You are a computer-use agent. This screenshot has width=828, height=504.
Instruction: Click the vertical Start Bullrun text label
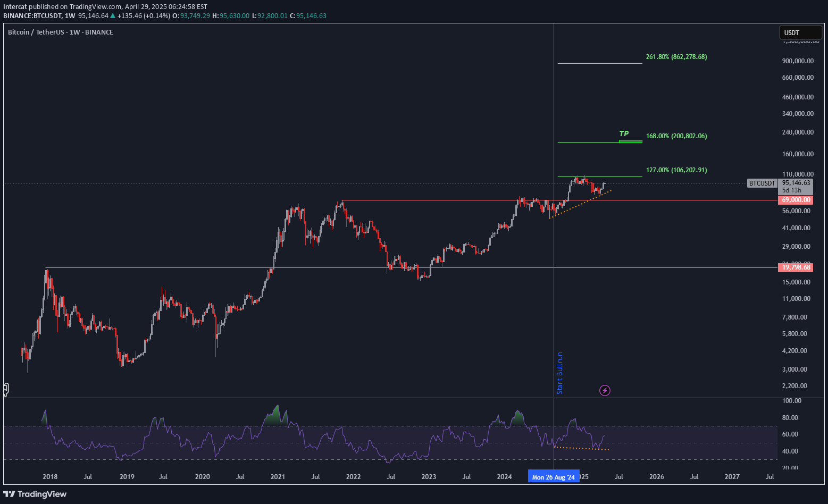[559, 373]
